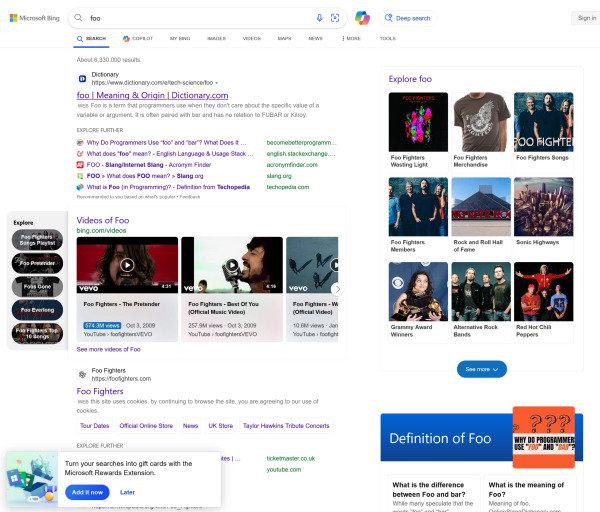
Task: Open the News sitelink under Foo Fighters
Action: click(191, 426)
